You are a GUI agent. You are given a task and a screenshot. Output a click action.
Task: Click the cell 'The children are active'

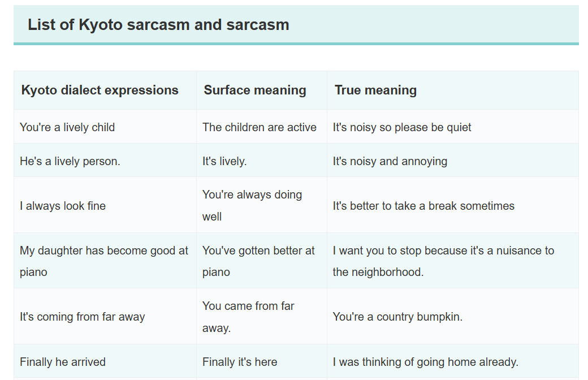point(262,127)
